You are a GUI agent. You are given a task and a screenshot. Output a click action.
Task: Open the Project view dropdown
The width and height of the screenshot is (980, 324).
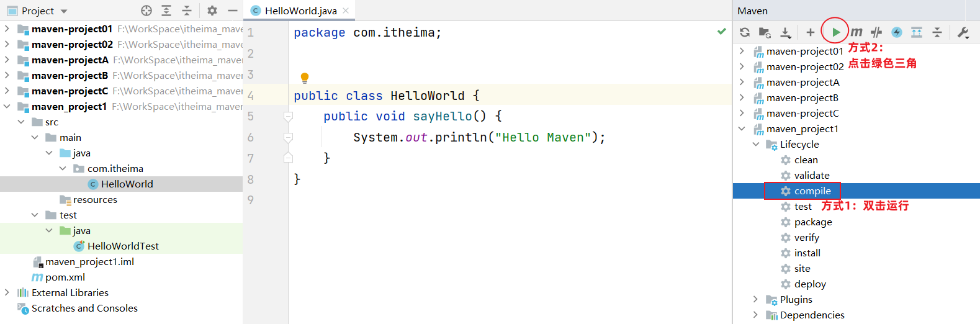pos(64,11)
